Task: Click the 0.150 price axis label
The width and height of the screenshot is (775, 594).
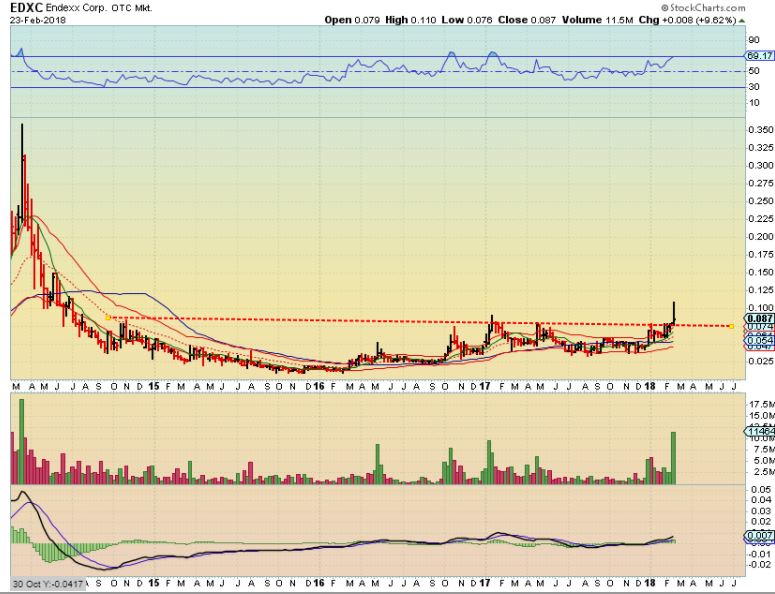Action: tap(761, 272)
